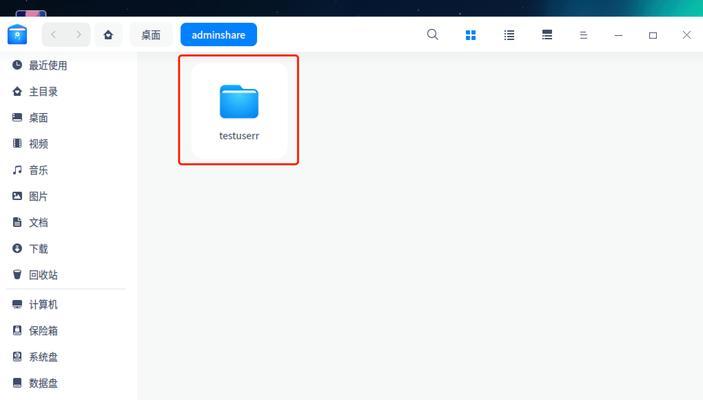Open 最近使用 in sidebar
Image resolution: width=703 pixels, height=400 pixels.
(48, 65)
